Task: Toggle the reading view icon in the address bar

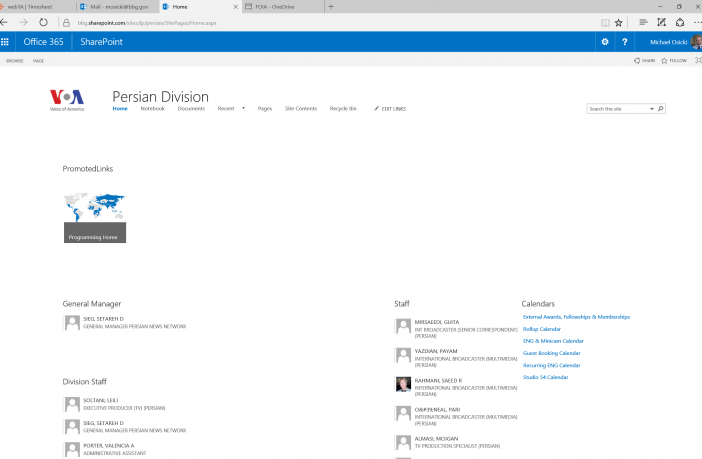Action: 605,23
